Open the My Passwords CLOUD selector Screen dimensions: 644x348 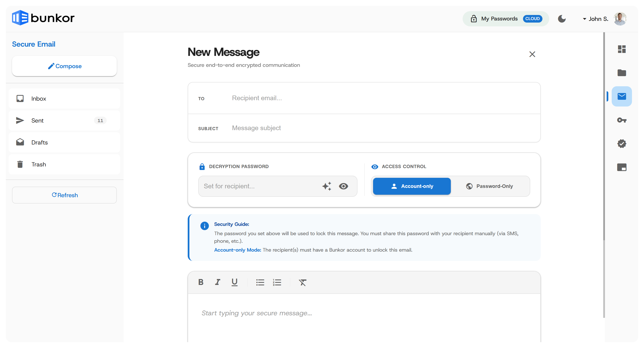pos(505,19)
